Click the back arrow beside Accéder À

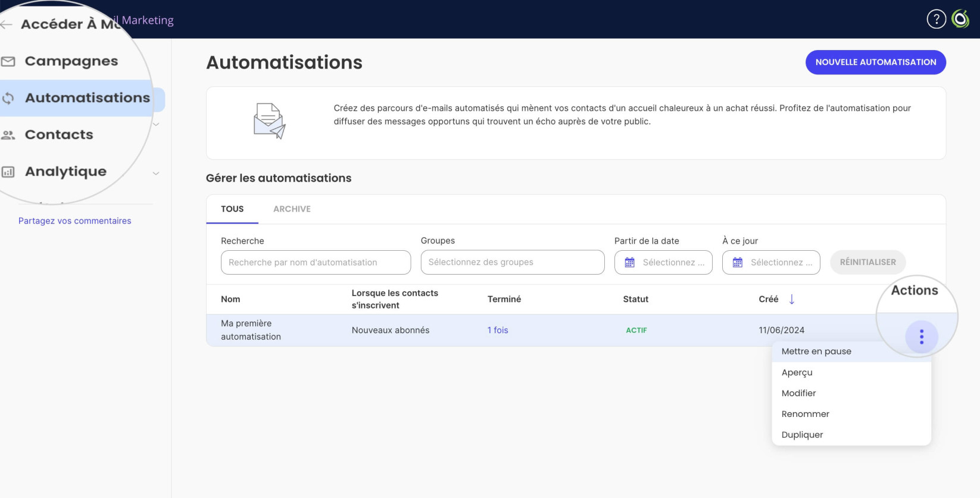click(7, 24)
